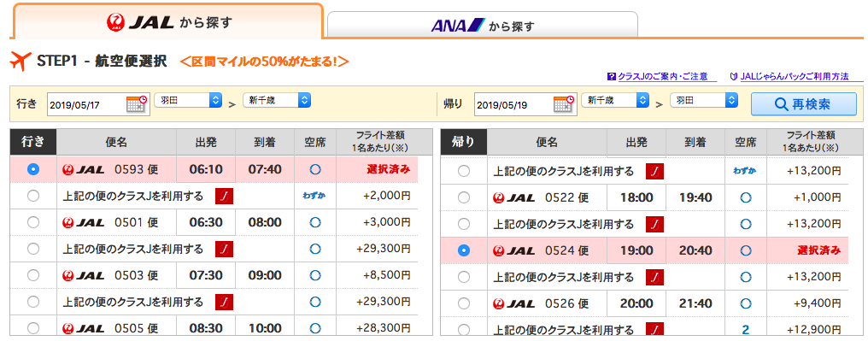Viewport: 868px width, 341px height.
Task: Click the availability circle for flight 0522
Action: [x=746, y=197]
